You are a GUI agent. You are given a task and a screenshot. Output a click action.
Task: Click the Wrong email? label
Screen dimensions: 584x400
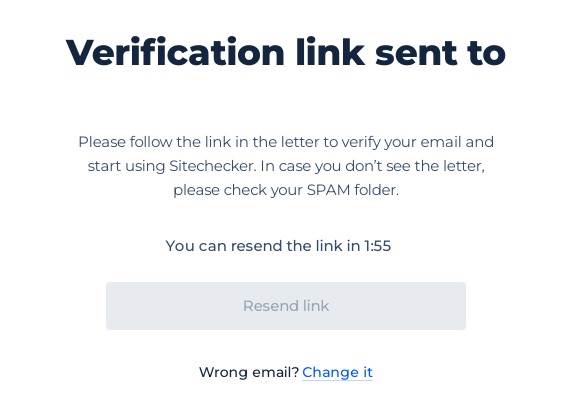(x=249, y=372)
